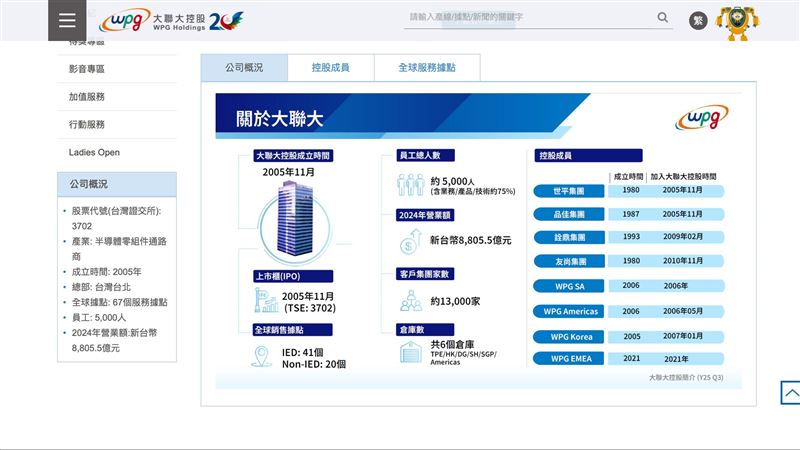Viewport: 800px width, 450px height.
Task: Click the 倉庫數 label
Action: (425, 330)
